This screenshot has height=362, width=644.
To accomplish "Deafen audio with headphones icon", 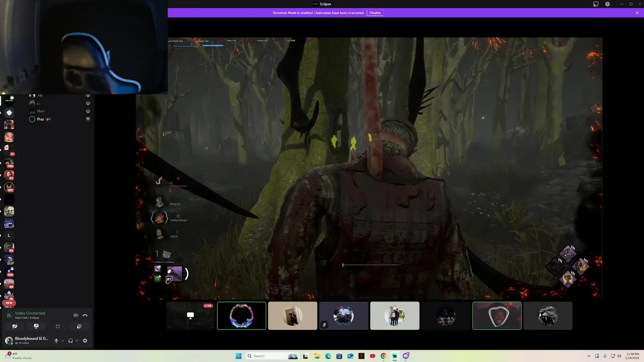I will pyautogui.click(x=70, y=340).
